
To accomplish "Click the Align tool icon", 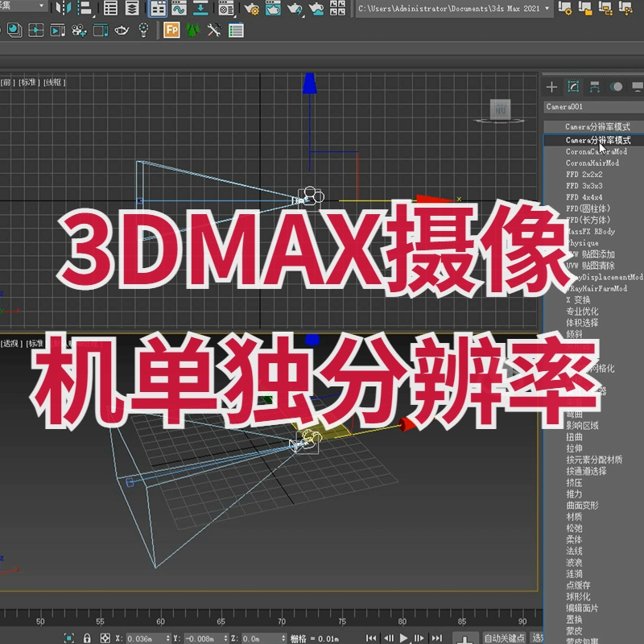I will (x=85, y=8).
